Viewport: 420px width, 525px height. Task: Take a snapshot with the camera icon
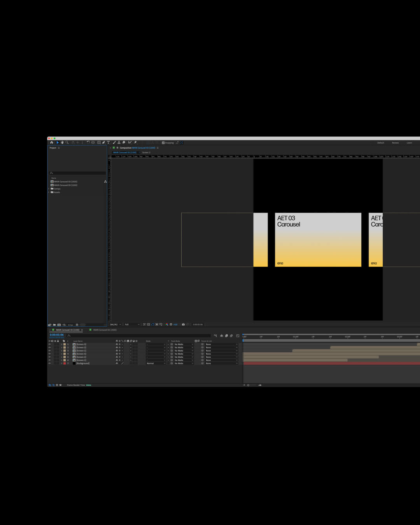(x=183, y=324)
